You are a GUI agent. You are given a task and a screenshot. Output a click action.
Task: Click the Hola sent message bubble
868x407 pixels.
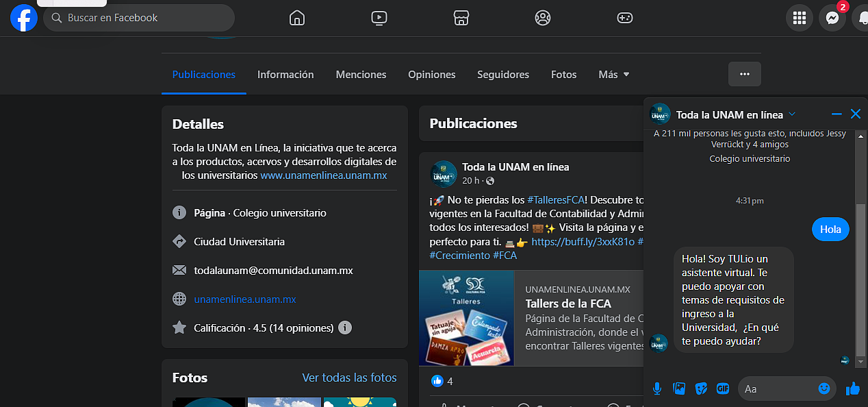click(x=830, y=230)
